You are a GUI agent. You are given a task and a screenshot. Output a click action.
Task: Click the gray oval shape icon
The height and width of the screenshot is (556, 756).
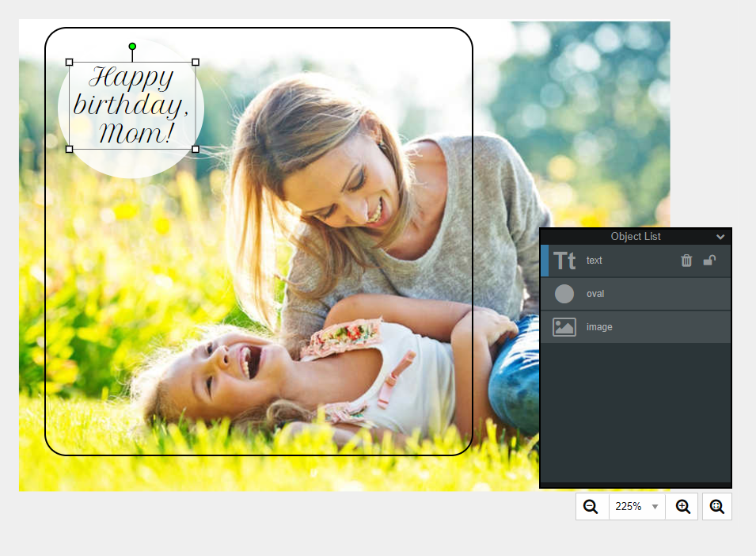point(564,294)
